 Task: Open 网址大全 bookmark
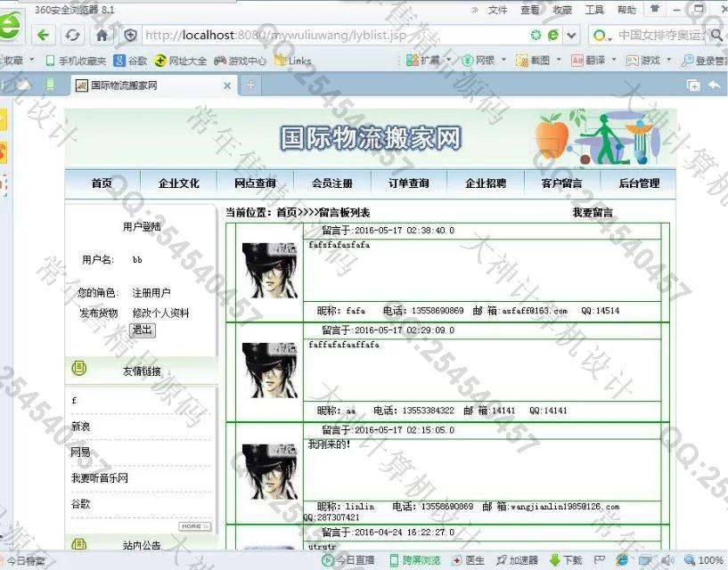(181, 61)
